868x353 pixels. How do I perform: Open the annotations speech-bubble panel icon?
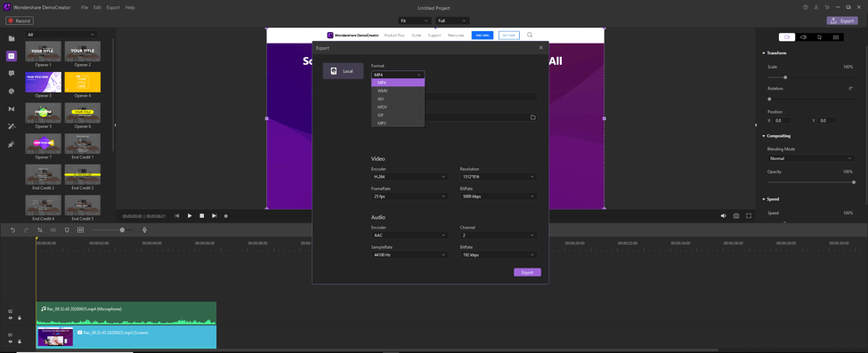tap(11, 74)
